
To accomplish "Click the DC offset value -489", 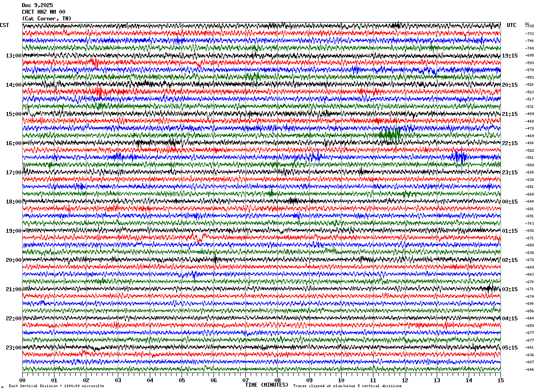I will pyautogui.click(x=529, y=114).
